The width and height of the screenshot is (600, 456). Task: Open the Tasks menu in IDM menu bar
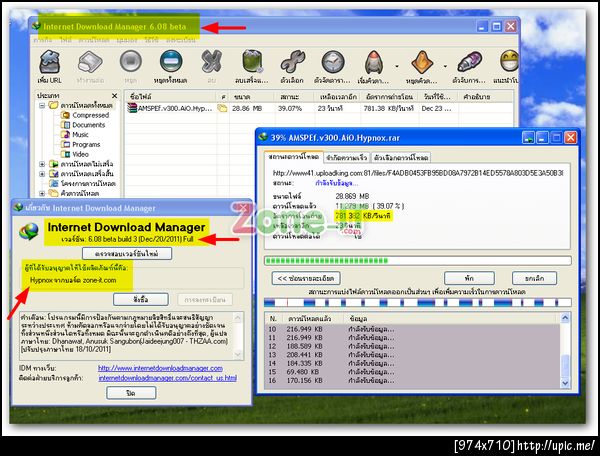(42, 40)
